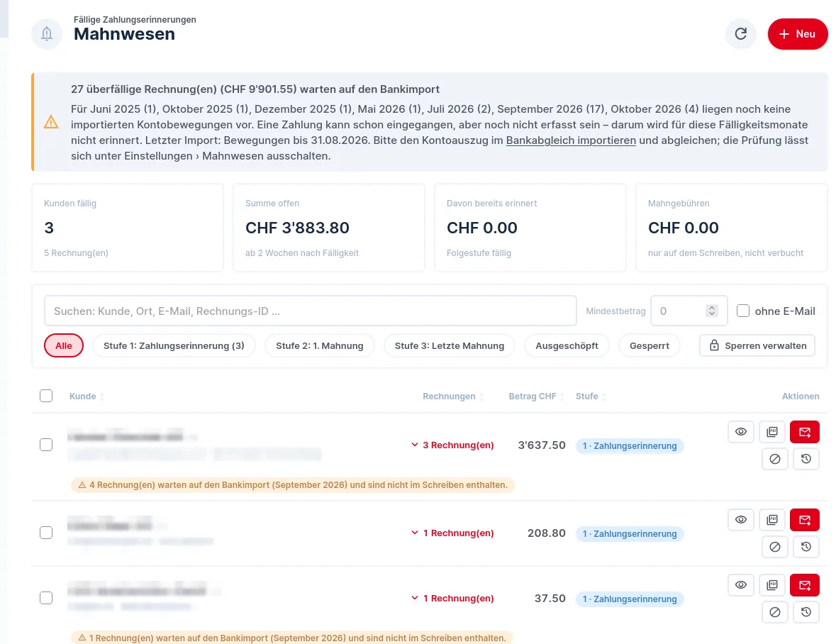Show the Ausgeschöpft filter

(567, 345)
